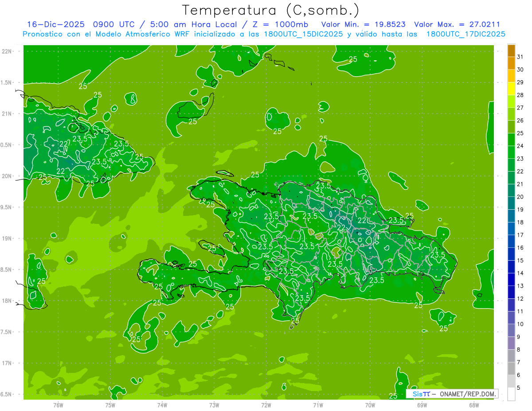Screen dimensions: 532x411
Task: Click the WRF model initialization subtitle line
Action: click(x=264, y=34)
